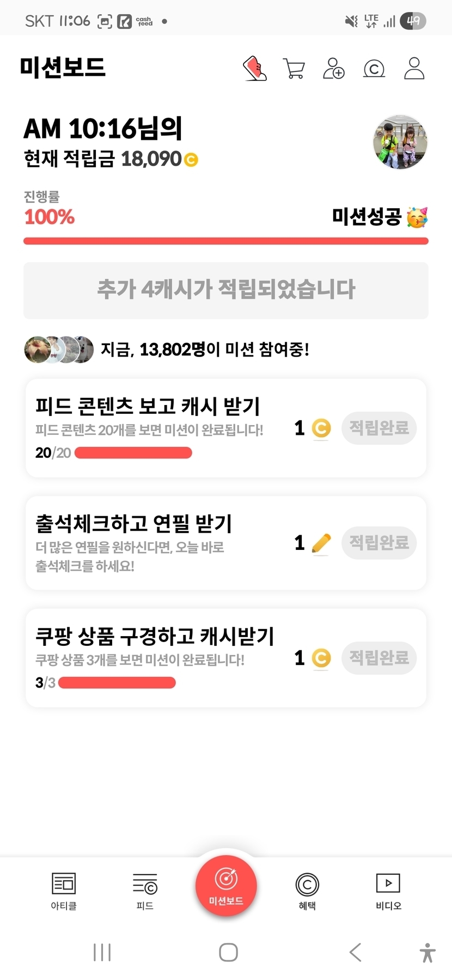Open the my profile icon
Image resolution: width=452 pixels, height=980 pixels.
[414, 69]
